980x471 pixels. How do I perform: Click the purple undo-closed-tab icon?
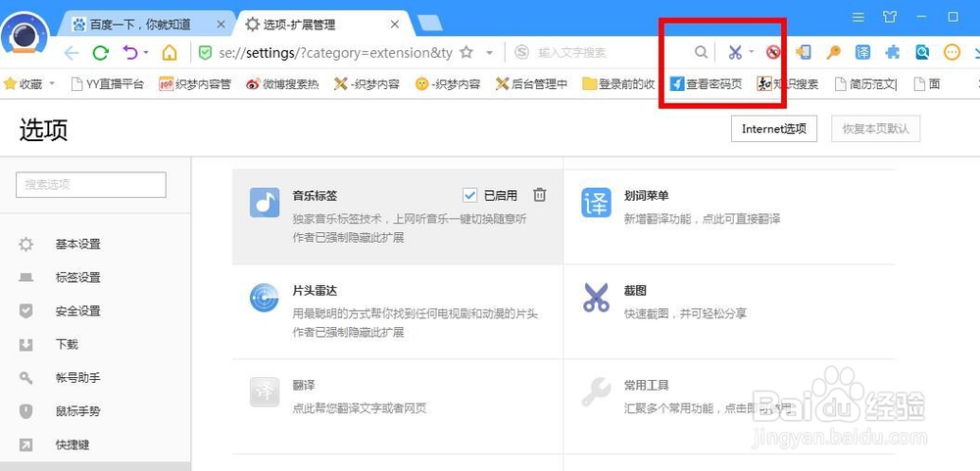click(130, 53)
